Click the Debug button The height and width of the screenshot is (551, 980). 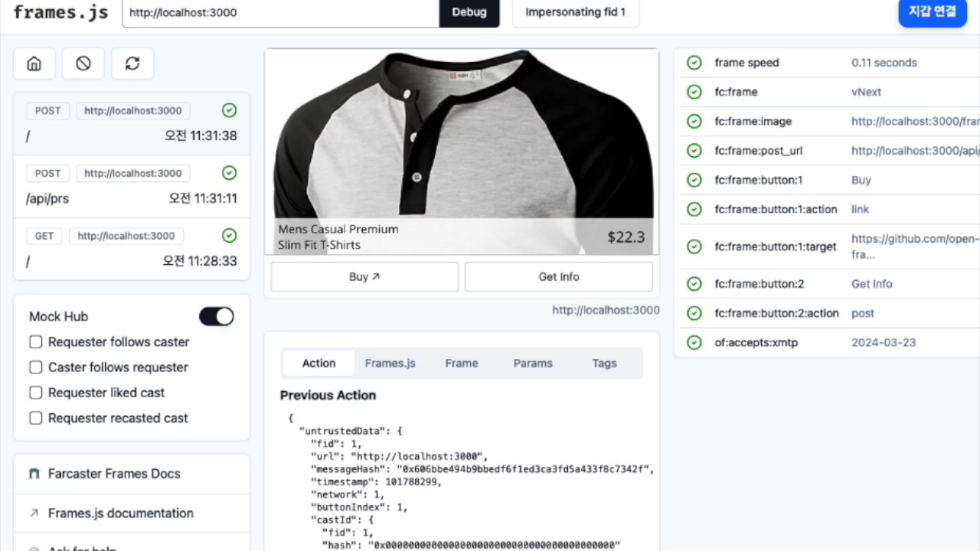[x=469, y=12]
